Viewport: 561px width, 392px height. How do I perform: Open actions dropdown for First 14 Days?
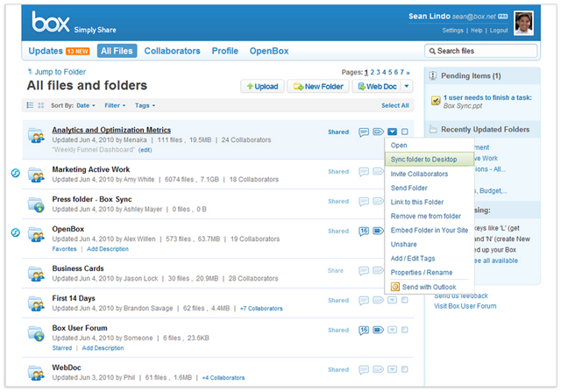[x=392, y=300]
